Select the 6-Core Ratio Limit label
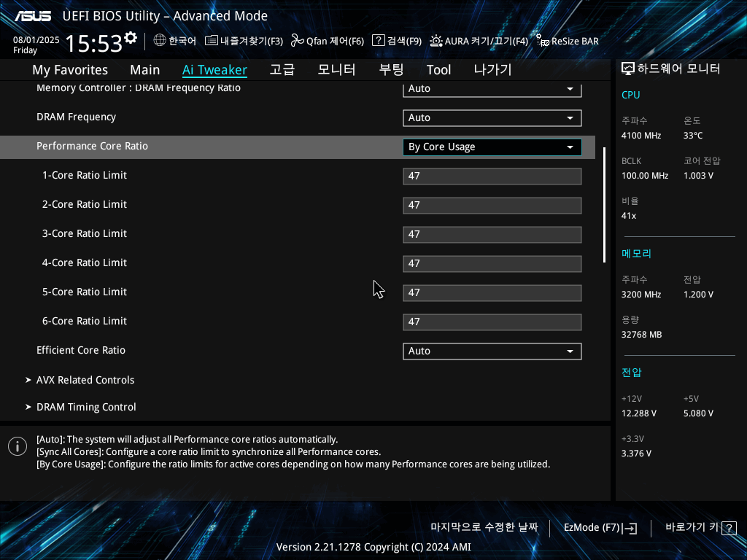Screen dimensions: 747x560 85,322
